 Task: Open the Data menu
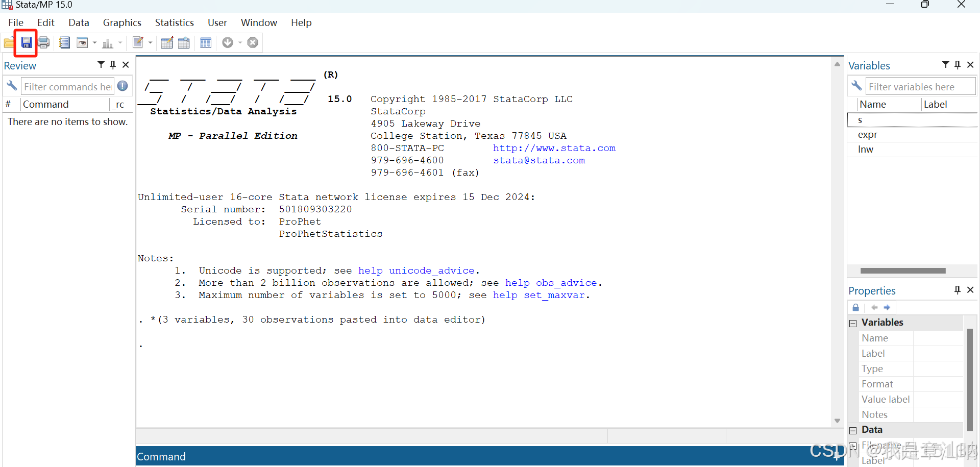click(x=79, y=22)
